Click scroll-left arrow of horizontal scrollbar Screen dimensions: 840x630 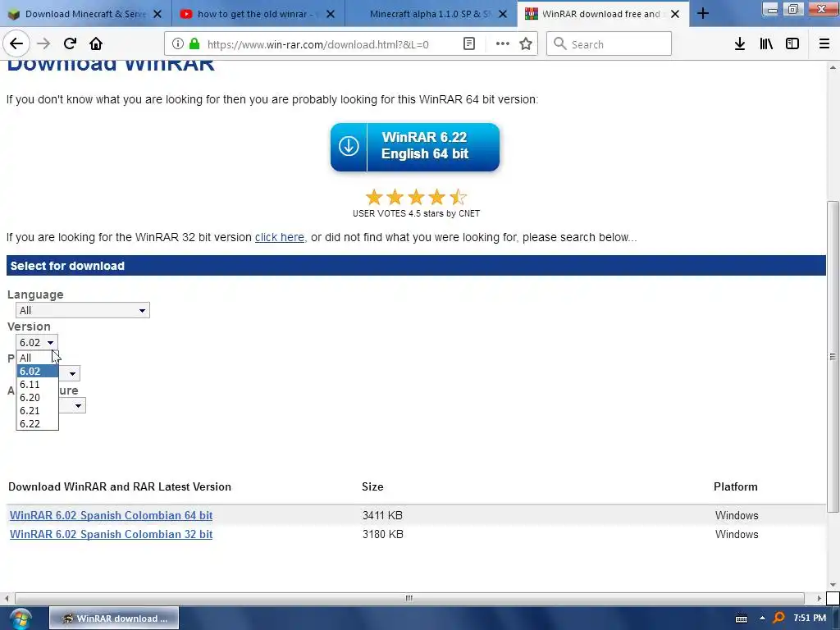(x=7, y=598)
